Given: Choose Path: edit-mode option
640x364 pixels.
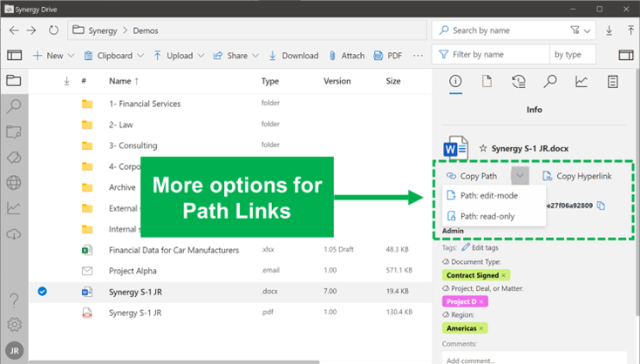Looking at the screenshot, I should 494,196.
